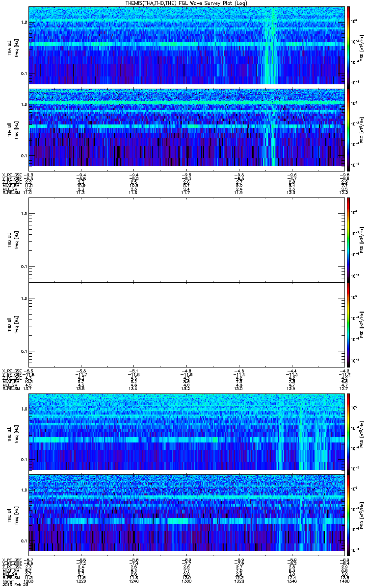
Task: Click the 1.0 frequency tick of THD B-perpendicular panel
Action: click(24, 214)
